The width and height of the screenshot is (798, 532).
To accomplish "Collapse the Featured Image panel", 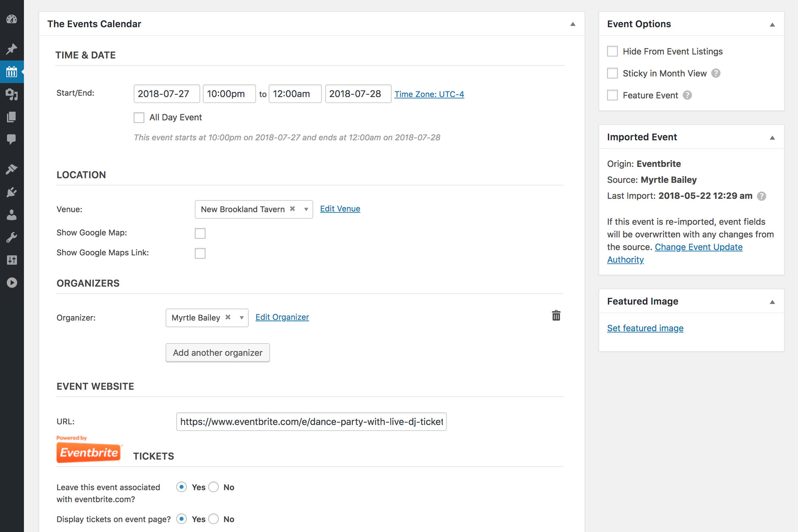I will click(x=772, y=302).
